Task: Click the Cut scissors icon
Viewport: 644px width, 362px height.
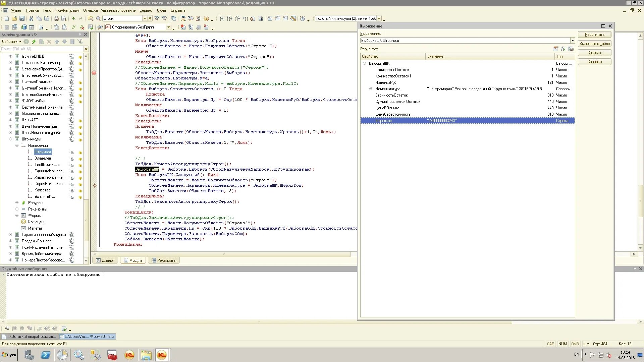Action: pyautogui.click(x=31, y=18)
